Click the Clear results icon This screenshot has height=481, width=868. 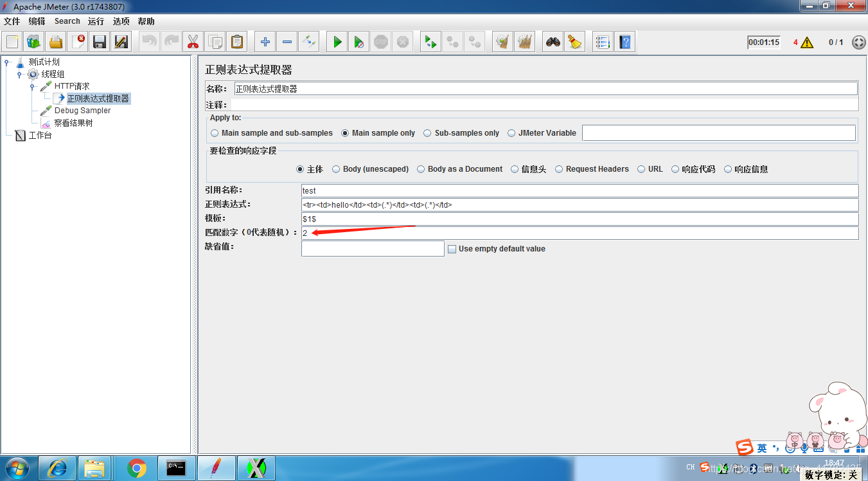tap(503, 42)
